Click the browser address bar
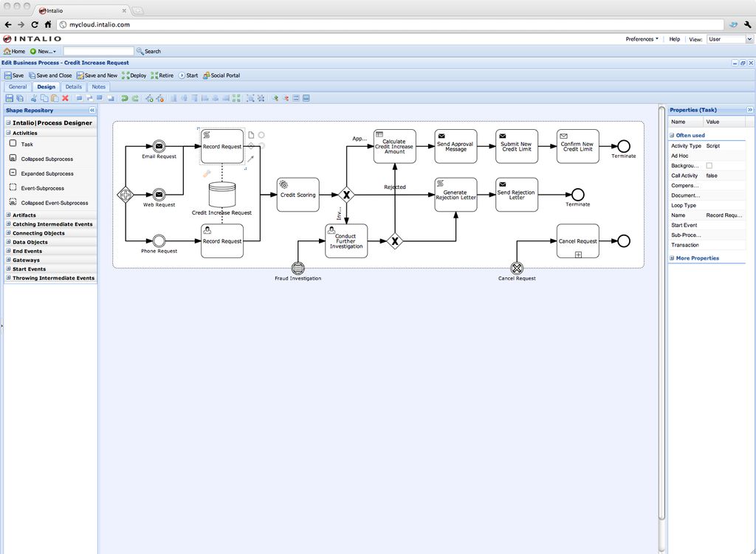The height and width of the screenshot is (554, 756). pos(391,24)
